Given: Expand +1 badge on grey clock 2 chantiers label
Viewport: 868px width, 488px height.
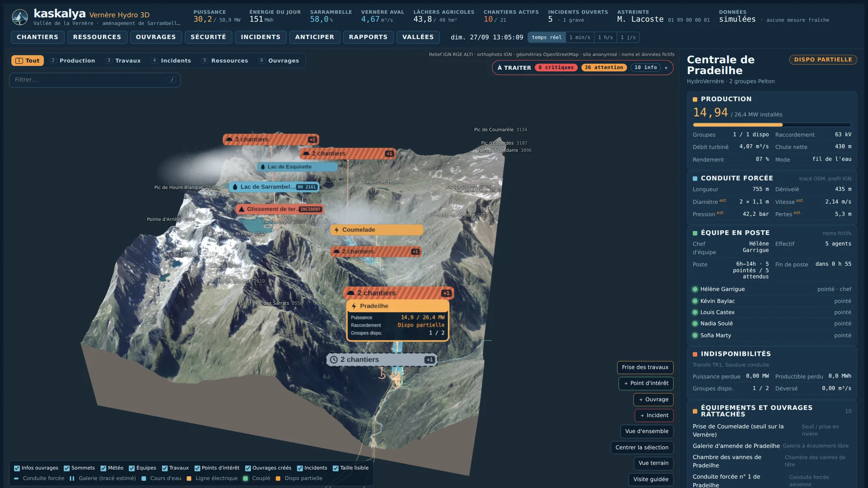Looking at the screenshot, I should (429, 360).
